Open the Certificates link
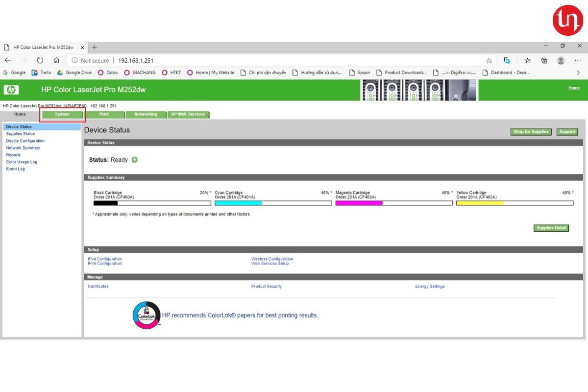Screen dimensions: 588x392 [x=98, y=286]
